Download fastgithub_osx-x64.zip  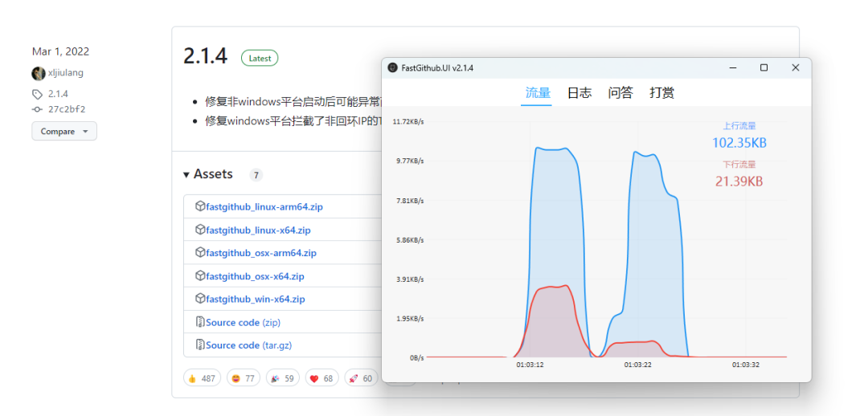point(255,276)
